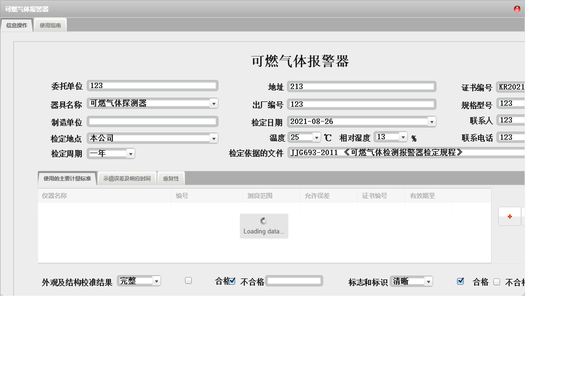Open the 外观及结构校准结果 dropdown showing 完整
The width and height of the screenshot is (588, 367).
coord(156,281)
